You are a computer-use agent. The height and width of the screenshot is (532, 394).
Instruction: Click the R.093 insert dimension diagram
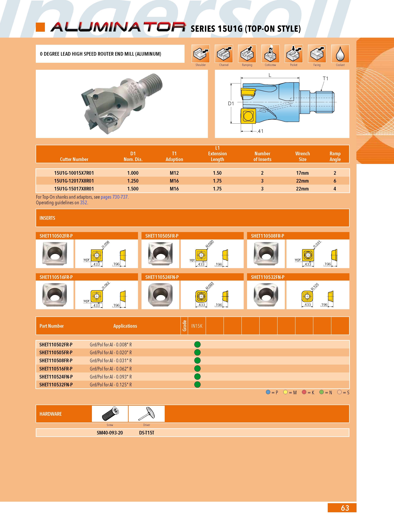[x=212, y=295]
